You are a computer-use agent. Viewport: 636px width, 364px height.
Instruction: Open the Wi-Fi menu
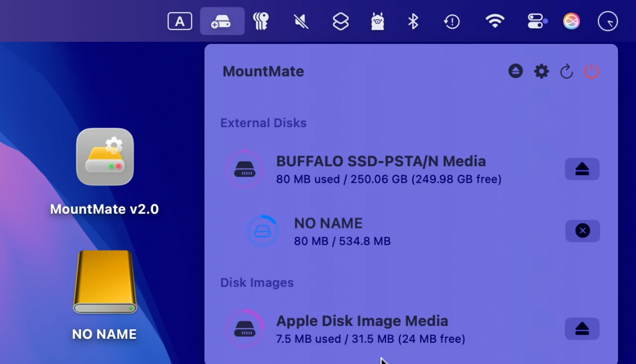coord(495,21)
